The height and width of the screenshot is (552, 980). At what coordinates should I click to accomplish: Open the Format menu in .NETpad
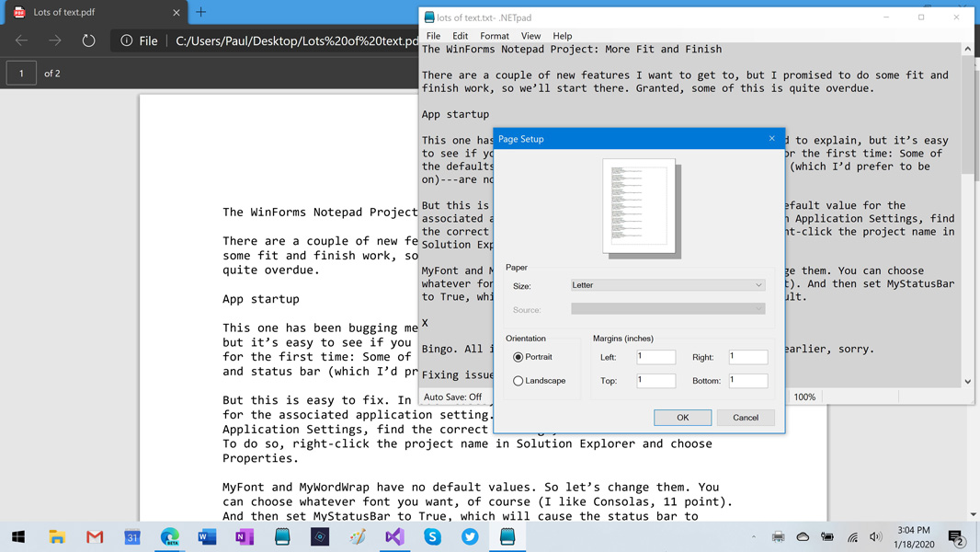495,36
